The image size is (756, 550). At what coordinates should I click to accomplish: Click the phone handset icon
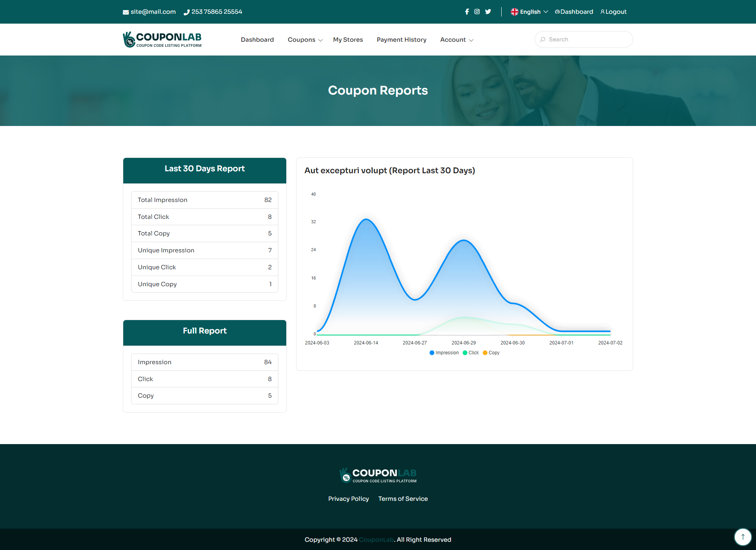pos(187,12)
